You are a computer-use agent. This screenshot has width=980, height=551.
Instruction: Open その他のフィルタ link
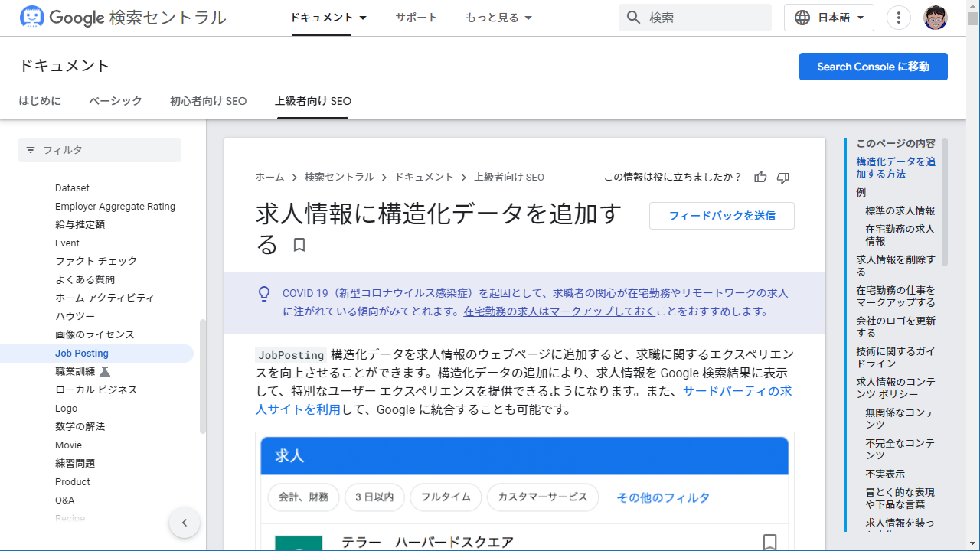(x=663, y=497)
